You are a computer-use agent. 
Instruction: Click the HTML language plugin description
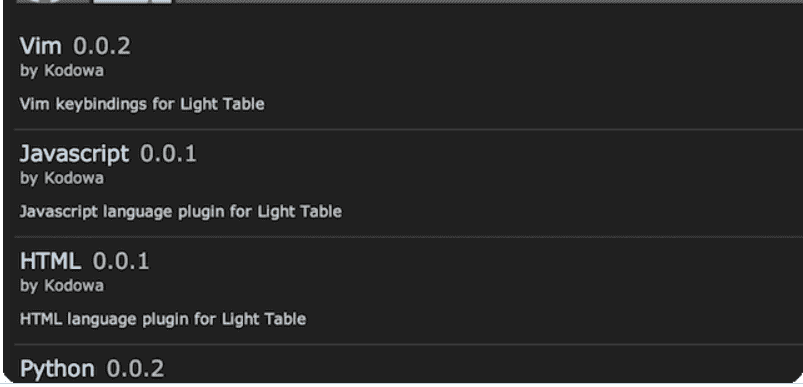[x=163, y=319]
